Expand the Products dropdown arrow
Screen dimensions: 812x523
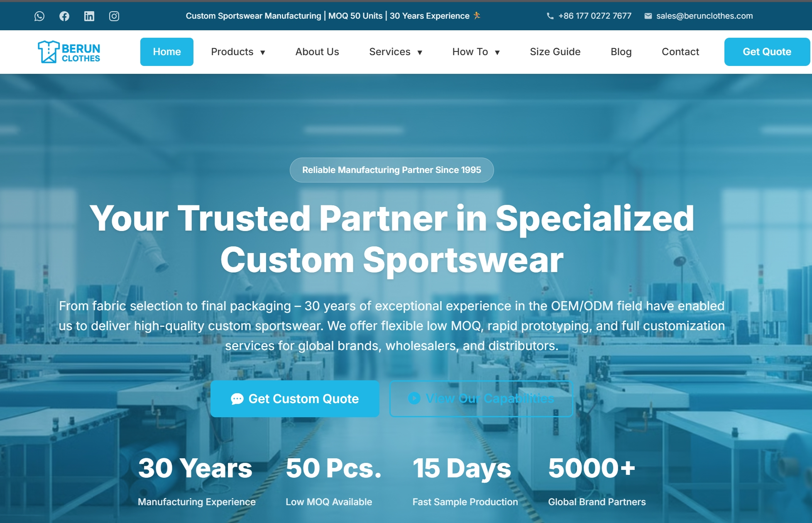pyautogui.click(x=263, y=52)
